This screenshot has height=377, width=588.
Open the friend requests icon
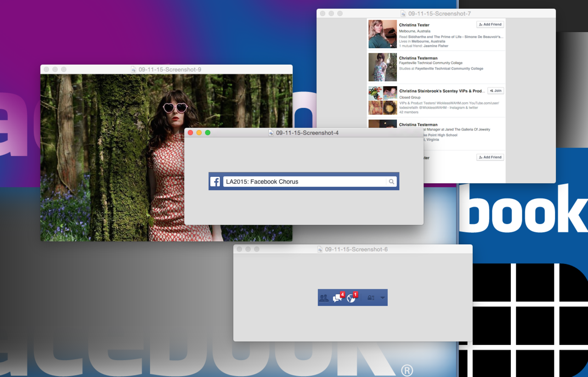pyautogui.click(x=324, y=298)
